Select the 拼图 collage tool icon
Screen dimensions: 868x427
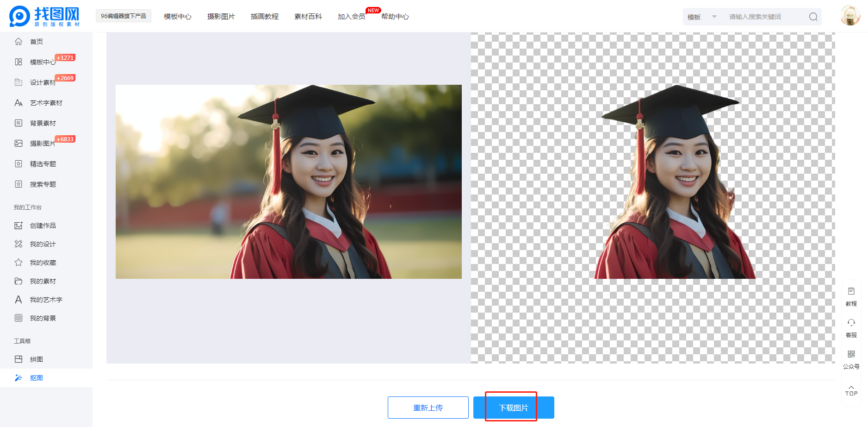tap(19, 359)
